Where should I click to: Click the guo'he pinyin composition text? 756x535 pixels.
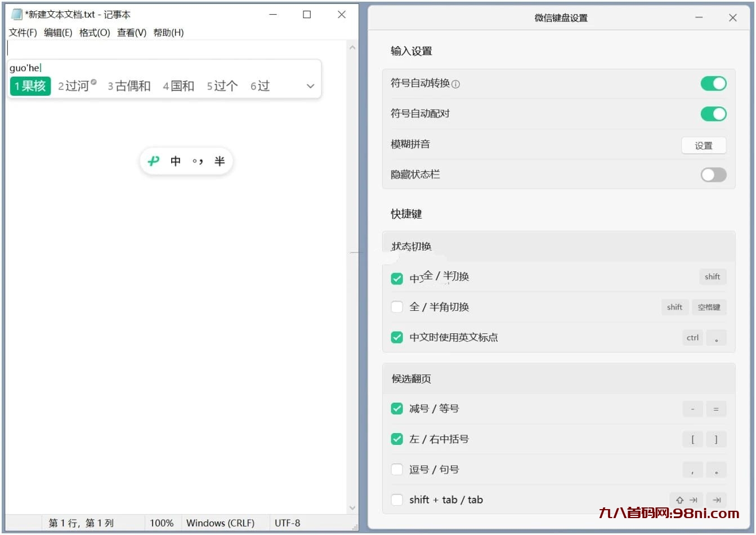point(25,68)
